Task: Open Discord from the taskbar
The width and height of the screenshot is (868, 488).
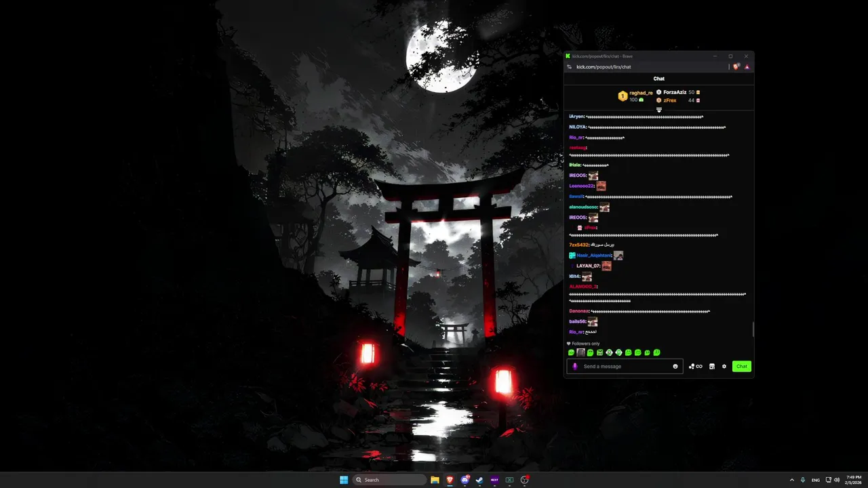Action: [465, 480]
